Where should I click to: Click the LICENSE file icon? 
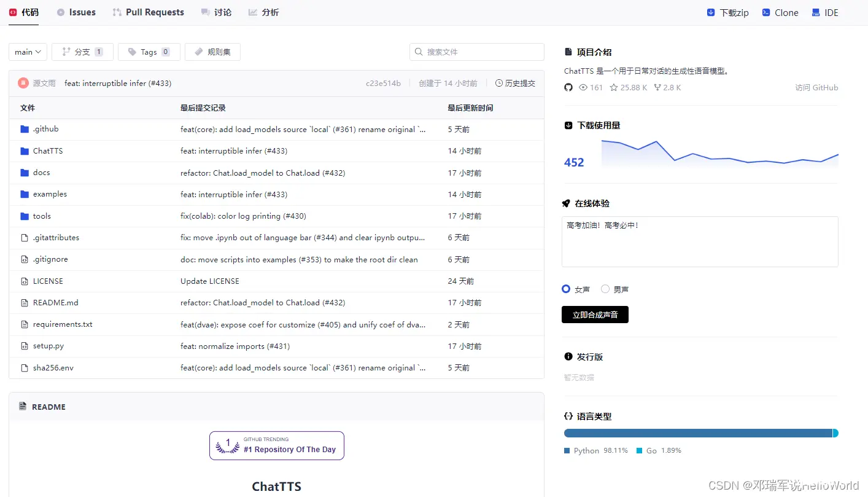(25, 281)
